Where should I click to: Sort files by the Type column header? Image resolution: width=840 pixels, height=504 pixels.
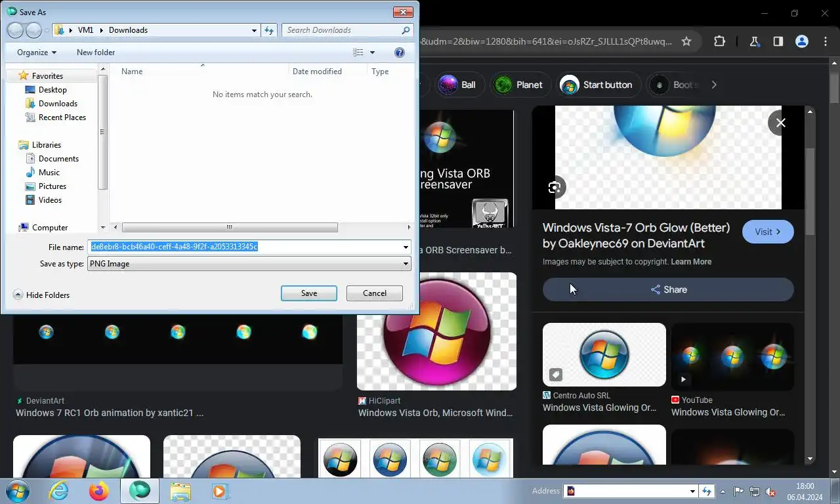(x=389, y=72)
